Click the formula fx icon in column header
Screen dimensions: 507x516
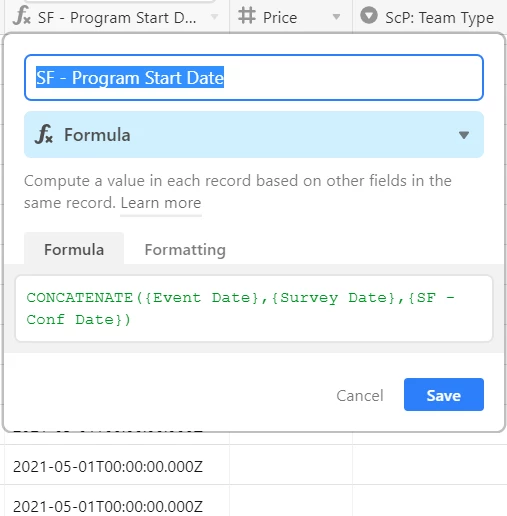click(x=22, y=16)
